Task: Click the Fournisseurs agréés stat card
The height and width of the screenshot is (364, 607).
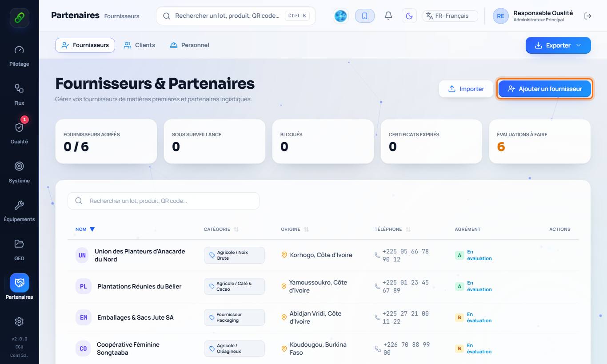Action: point(106,141)
